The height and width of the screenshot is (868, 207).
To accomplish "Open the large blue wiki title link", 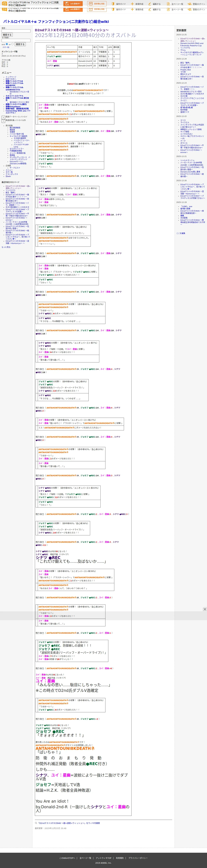I will [x=56, y=22].
